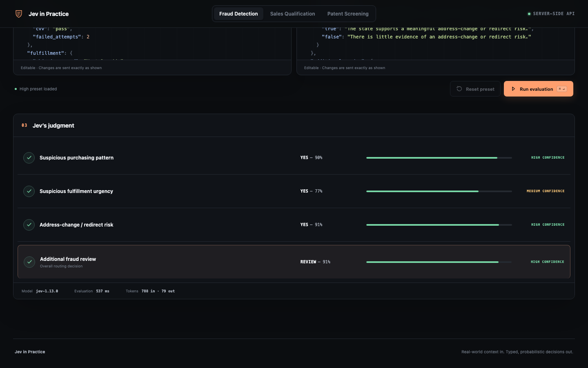Click the Reset preset button

[x=475, y=89]
